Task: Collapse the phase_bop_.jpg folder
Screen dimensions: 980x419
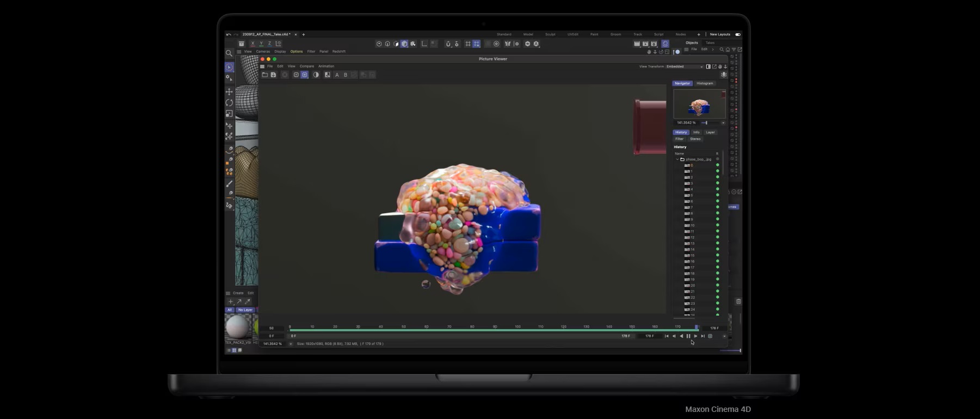Action: [x=677, y=159]
